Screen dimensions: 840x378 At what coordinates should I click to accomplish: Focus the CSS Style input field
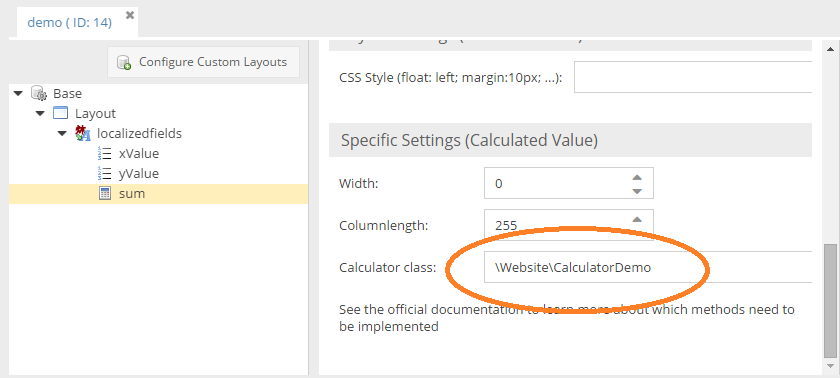coord(693,77)
